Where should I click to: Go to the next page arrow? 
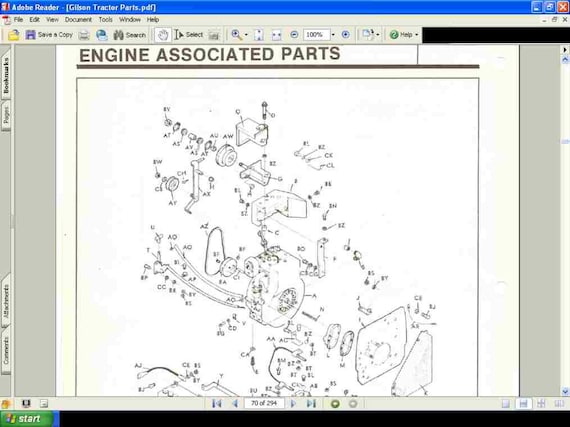point(293,403)
